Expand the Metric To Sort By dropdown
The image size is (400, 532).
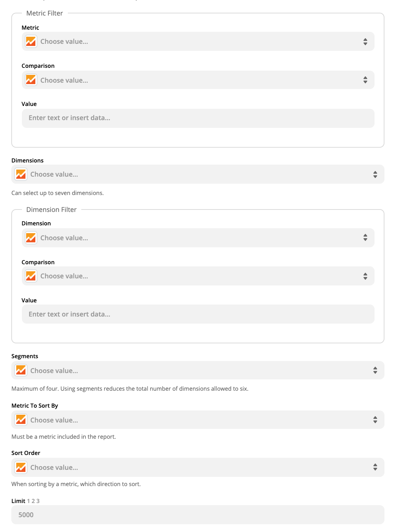click(375, 420)
